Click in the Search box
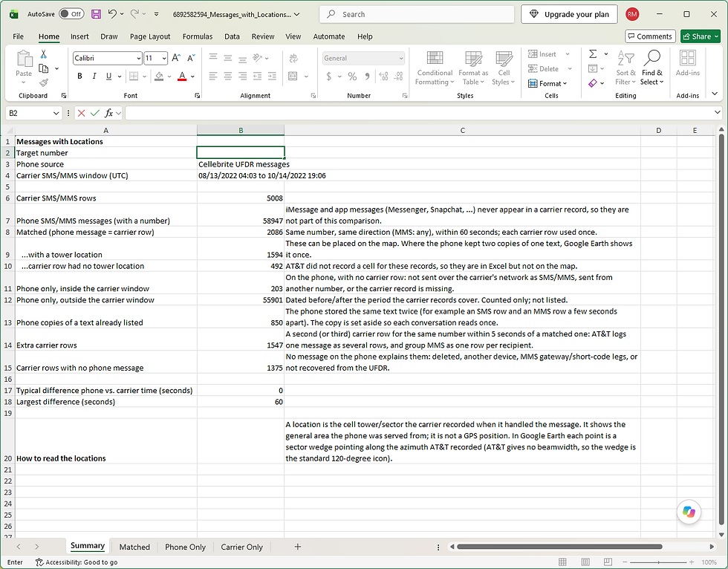 tap(417, 14)
